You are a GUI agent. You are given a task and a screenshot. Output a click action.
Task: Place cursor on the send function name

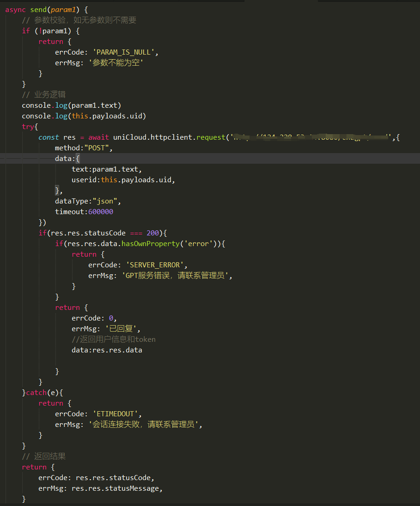tap(39, 9)
